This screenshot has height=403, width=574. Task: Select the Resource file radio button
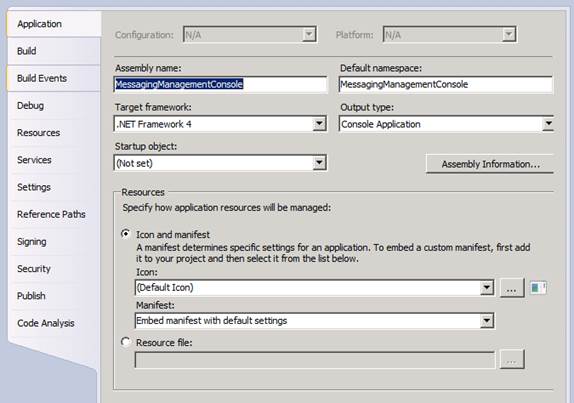[x=126, y=342]
